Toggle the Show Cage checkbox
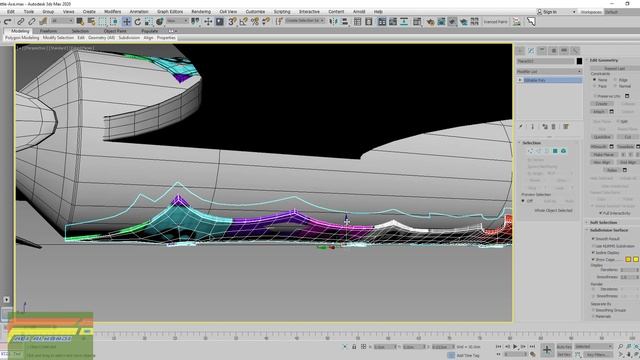This screenshot has width=640, height=360. 593,260
